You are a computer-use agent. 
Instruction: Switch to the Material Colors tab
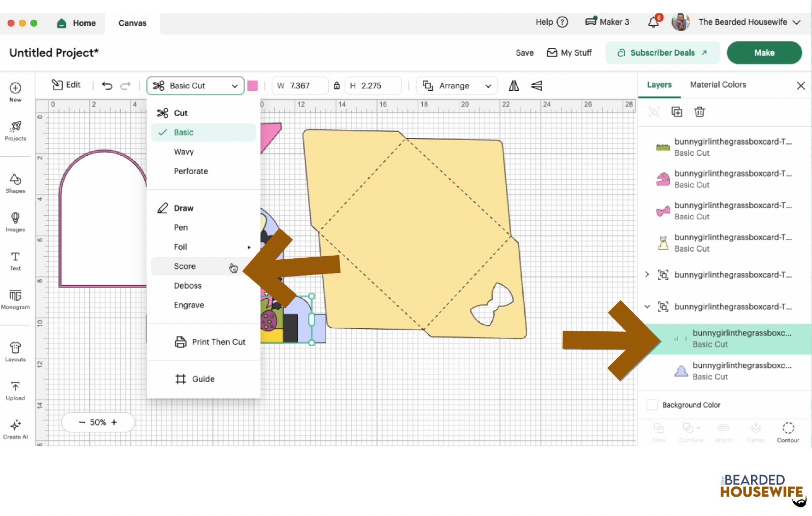click(x=718, y=85)
